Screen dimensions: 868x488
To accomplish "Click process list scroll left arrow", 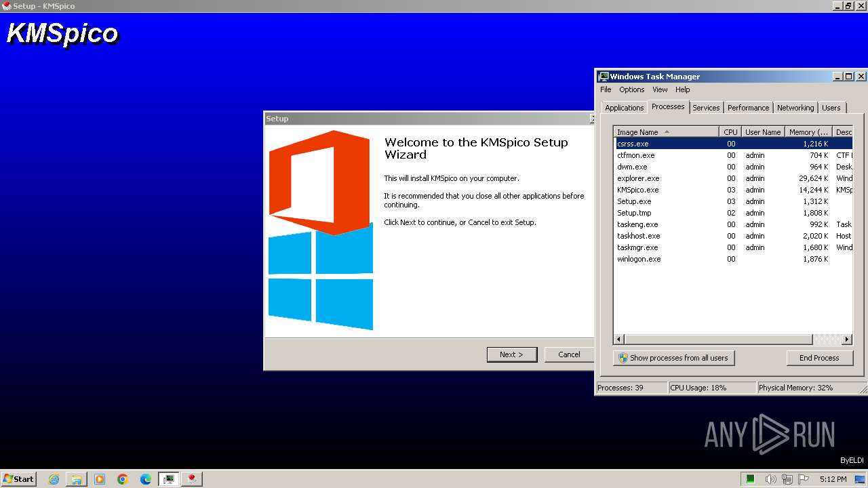I will coord(619,339).
